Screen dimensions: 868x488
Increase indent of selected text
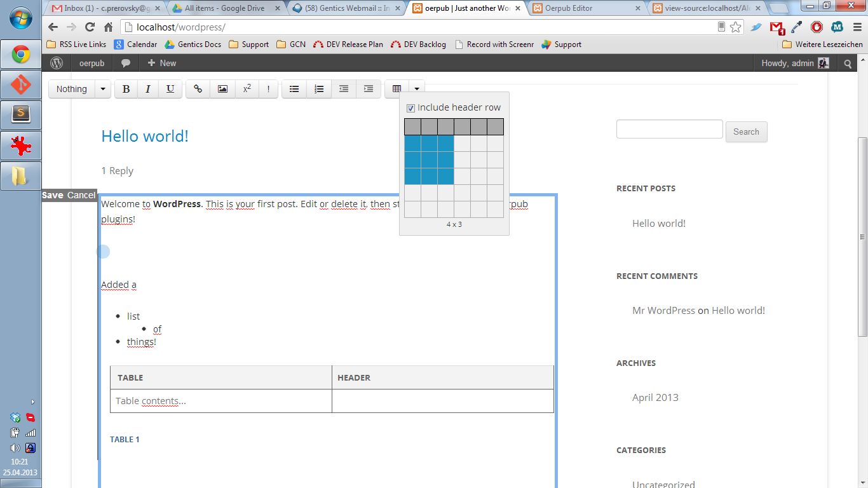click(x=369, y=89)
